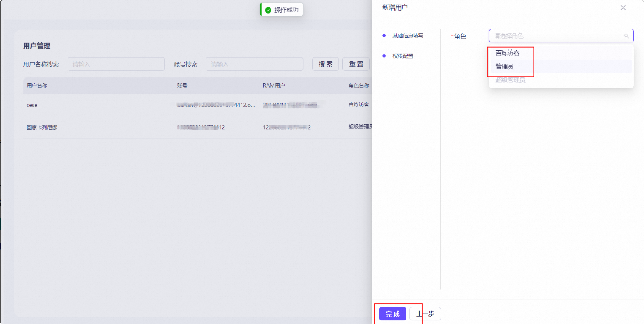Select the cese user name cell
The width and height of the screenshot is (644, 324).
(x=32, y=105)
